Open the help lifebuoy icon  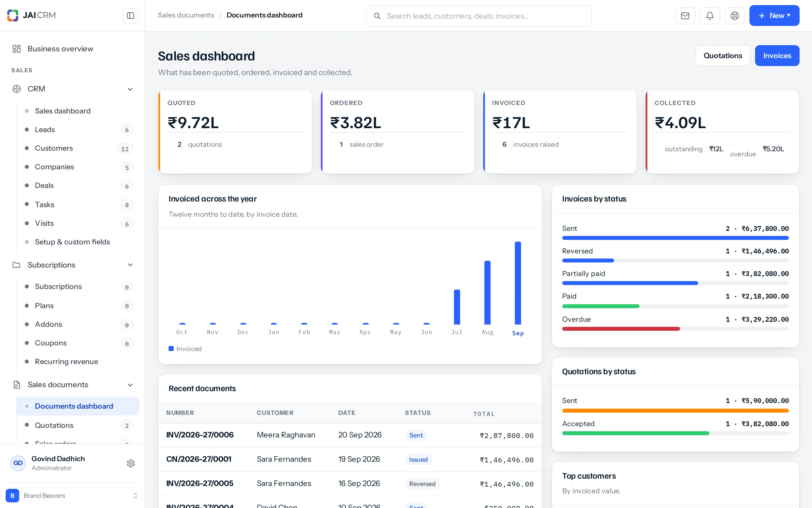coord(734,16)
